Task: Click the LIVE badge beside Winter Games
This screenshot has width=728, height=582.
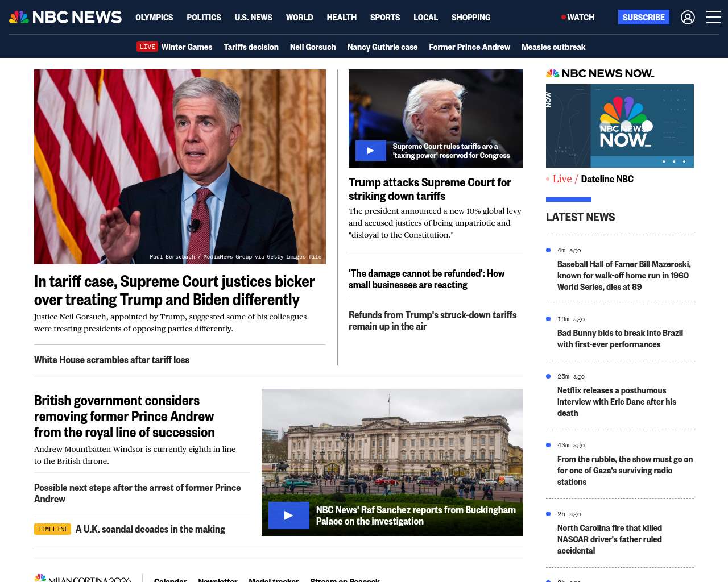Action: [x=147, y=47]
